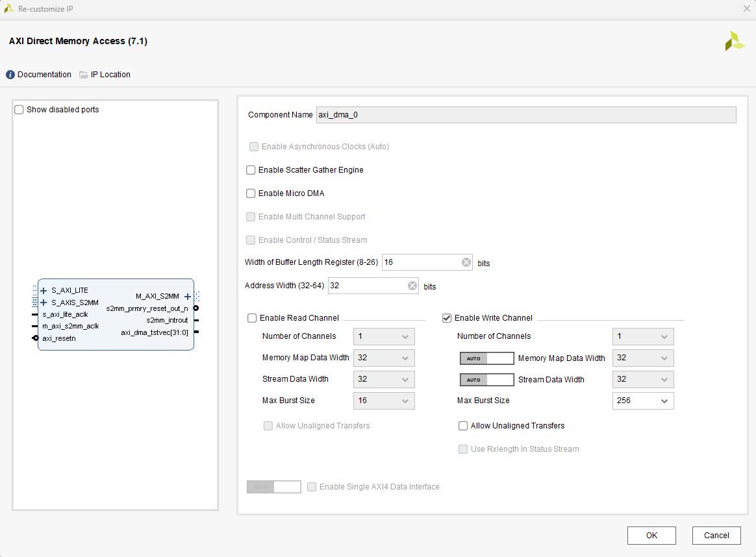Enable Scatter Gather Engine checkbox

coord(251,170)
